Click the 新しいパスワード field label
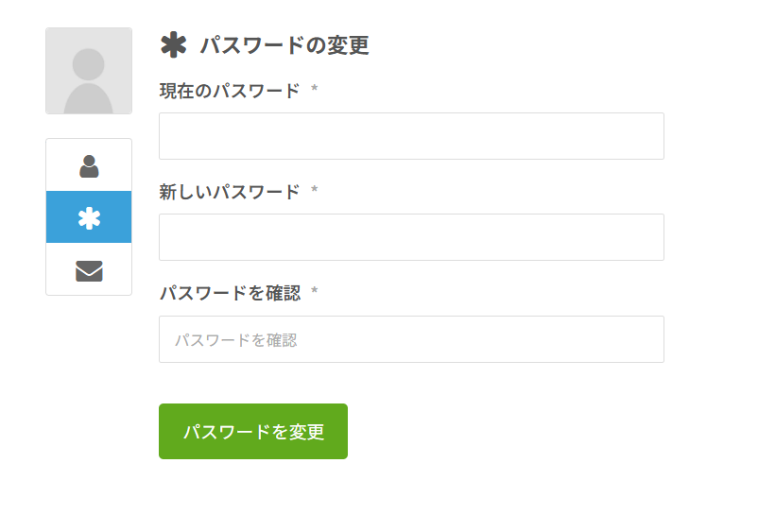 coord(229,192)
